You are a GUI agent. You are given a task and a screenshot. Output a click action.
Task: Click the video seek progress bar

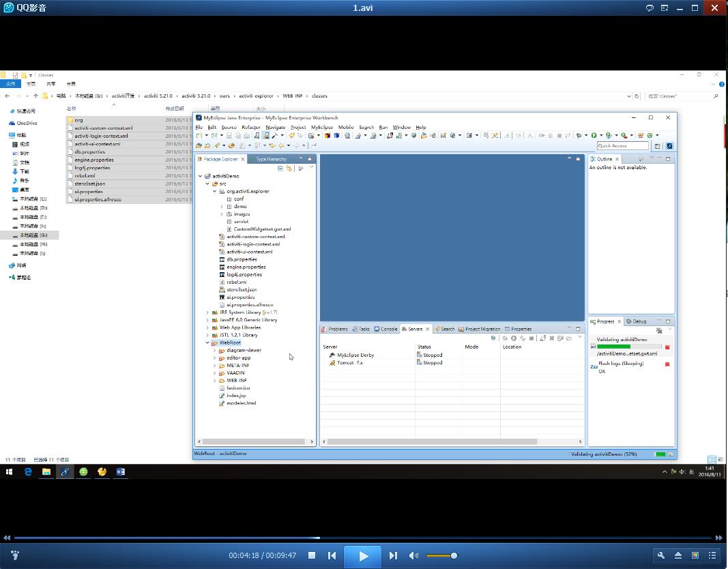[364, 538]
